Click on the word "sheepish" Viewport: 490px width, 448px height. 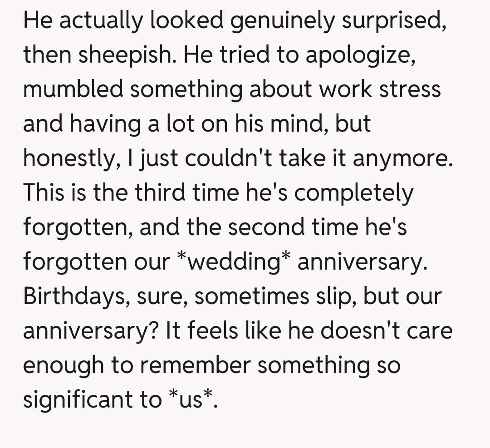point(123,55)
